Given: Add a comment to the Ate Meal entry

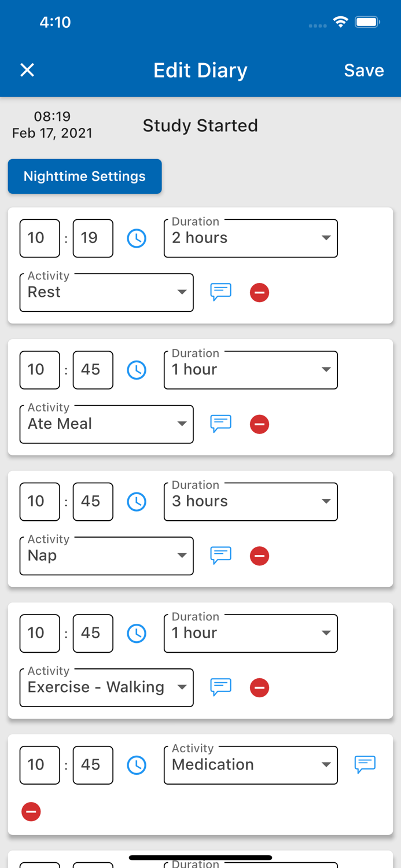Looking at the screenshot, I should (x=220, y=424).
